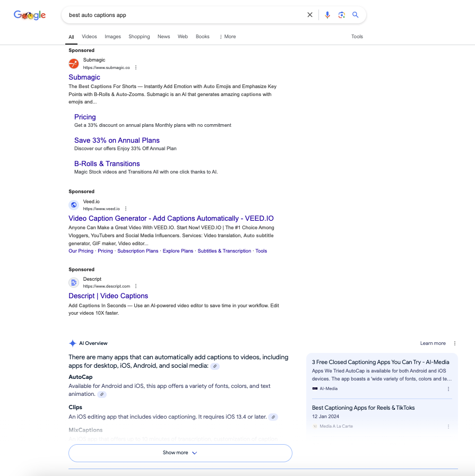
Task: Click the magnifying glass search button
Action: click(x=356, y=15)
